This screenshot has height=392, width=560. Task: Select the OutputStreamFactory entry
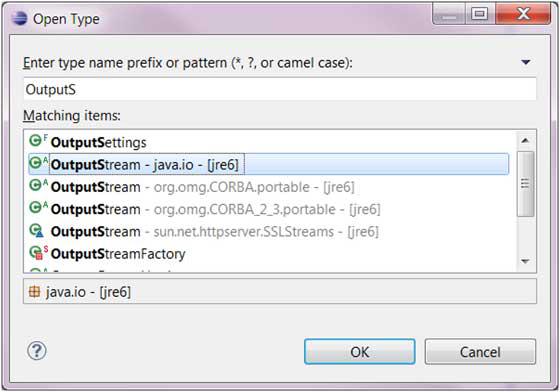tap(118, 254)
